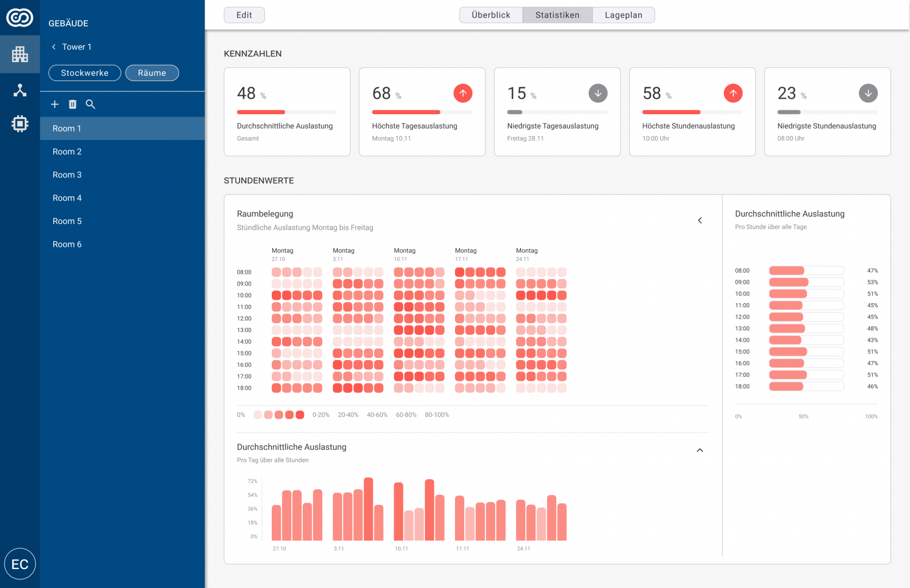This screenshot has height=588, width=910.
Task: Collapse the Durchschnittliche Auslastung daily chart
Action: [700, 450]
